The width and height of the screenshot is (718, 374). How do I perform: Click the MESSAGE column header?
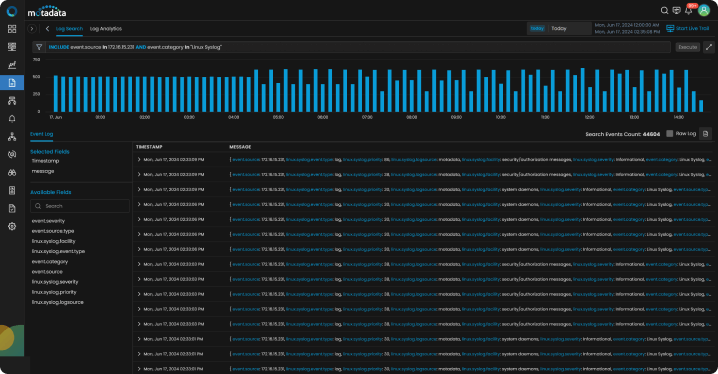point(240,147)
